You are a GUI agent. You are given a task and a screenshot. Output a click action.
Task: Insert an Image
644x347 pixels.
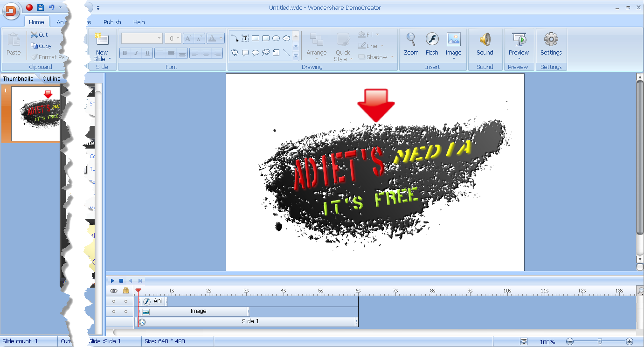453,46
